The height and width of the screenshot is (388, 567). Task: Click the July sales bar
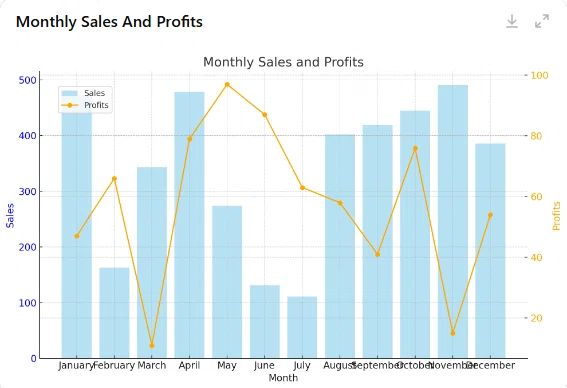[302, 328]
